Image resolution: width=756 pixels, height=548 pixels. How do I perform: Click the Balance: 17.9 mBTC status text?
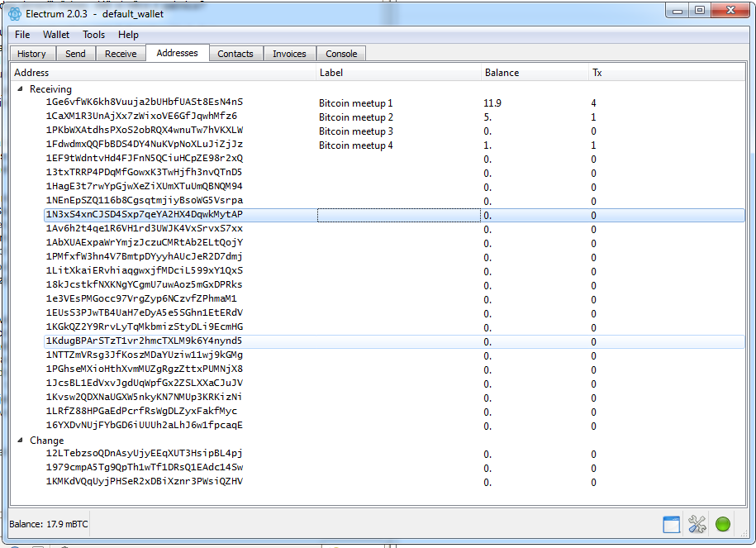pyautogui.click(x=49, y=524)
